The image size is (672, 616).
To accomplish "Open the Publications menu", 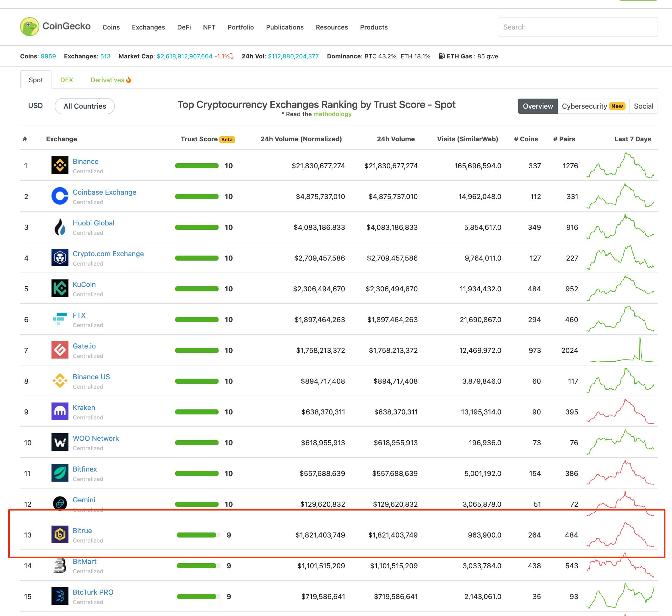I will pyautogui.click(x=285, y=27).
